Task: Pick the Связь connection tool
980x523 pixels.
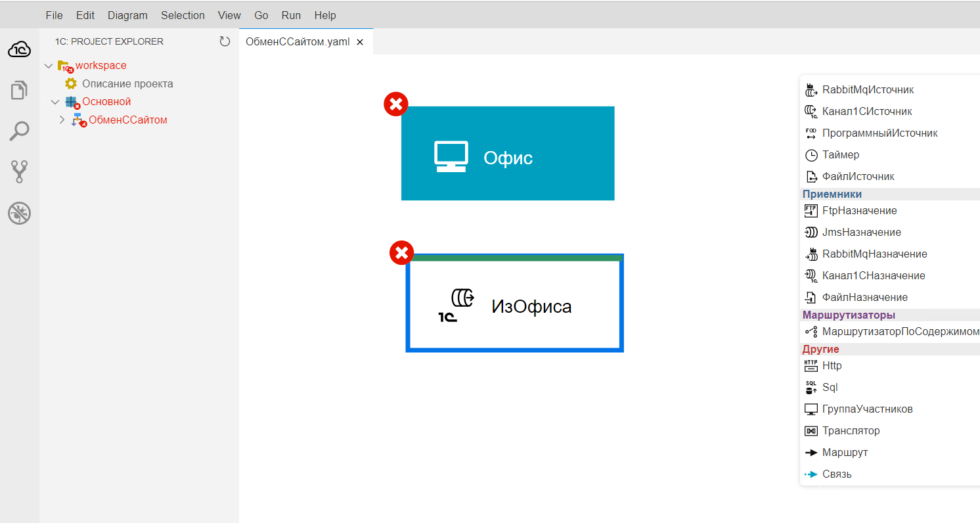Action: point(837,474)
